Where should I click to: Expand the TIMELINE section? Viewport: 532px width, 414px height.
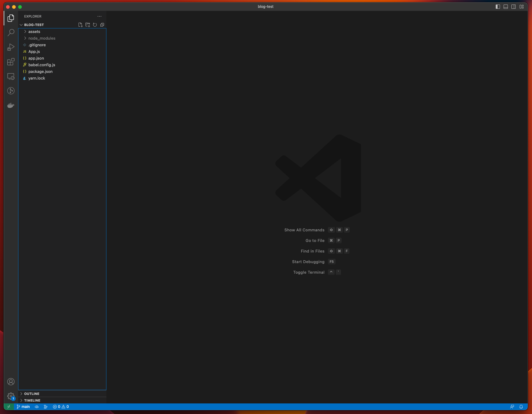[x=62, y=400]
